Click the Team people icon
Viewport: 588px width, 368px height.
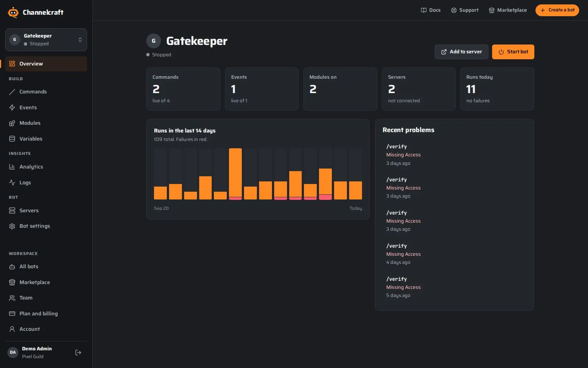click(12, 298)
